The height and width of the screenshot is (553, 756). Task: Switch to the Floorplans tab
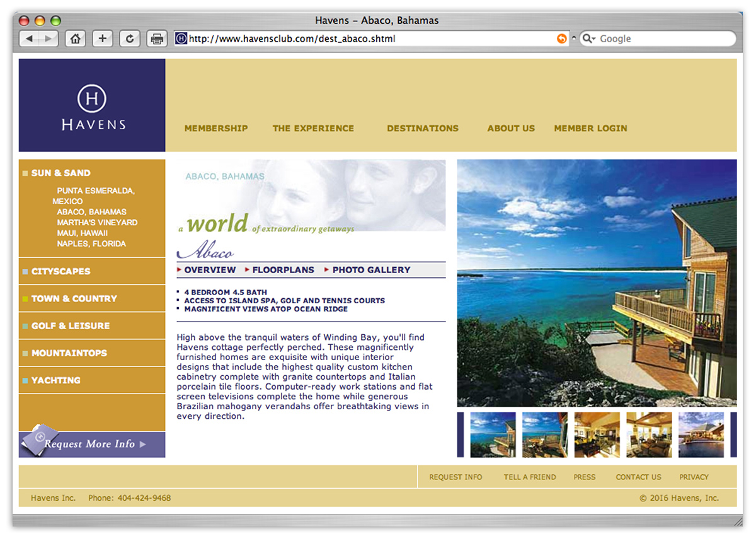(283, 270)
